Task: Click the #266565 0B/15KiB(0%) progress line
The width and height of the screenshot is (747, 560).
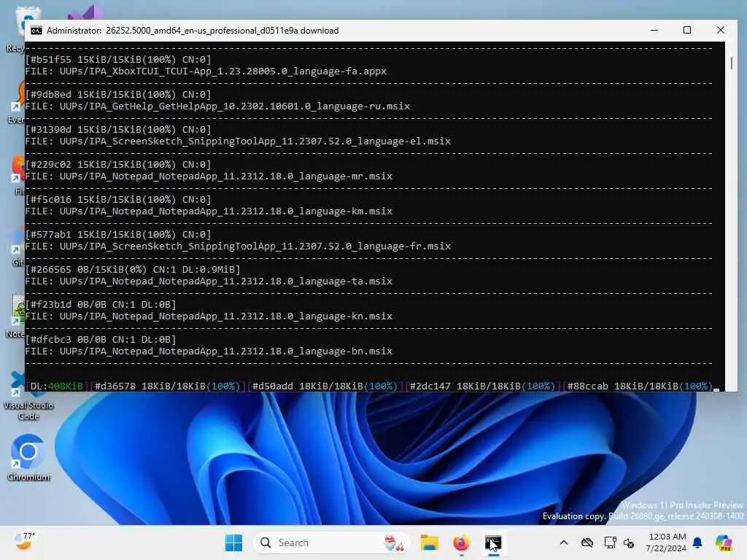Action: pos(133,270)
